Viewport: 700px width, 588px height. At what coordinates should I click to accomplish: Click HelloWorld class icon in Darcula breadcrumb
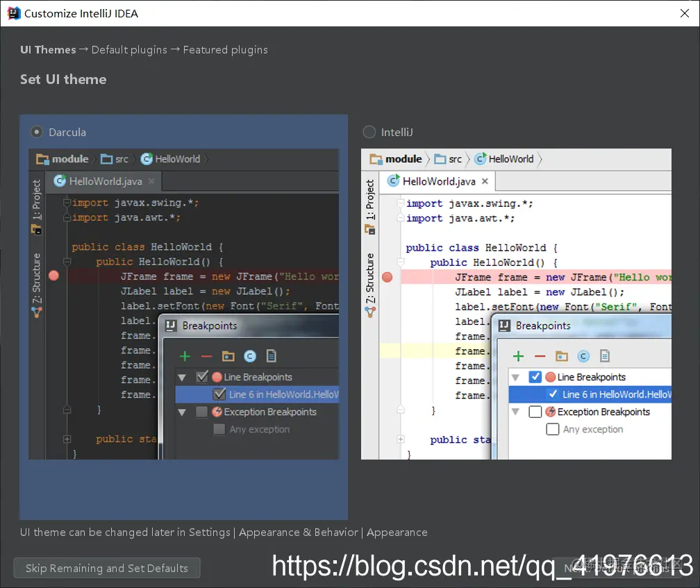pyautogui.click(x=147, y=159)
